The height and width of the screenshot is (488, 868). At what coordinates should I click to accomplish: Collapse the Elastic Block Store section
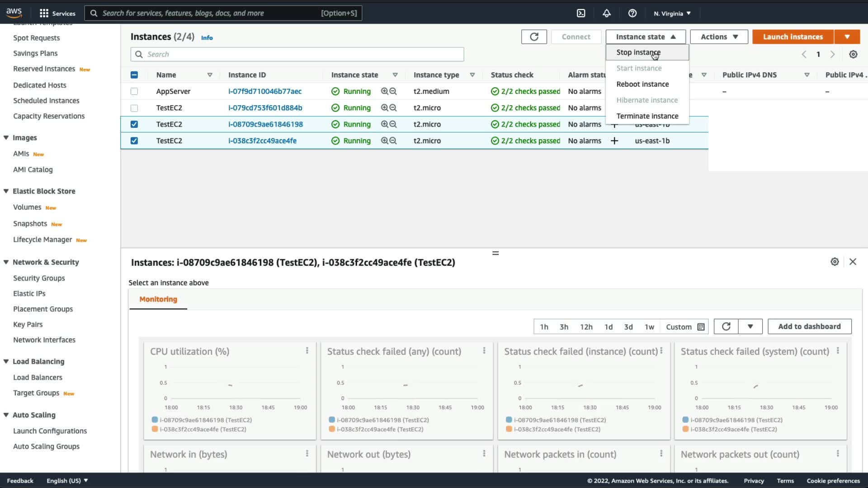coord(6,191)
